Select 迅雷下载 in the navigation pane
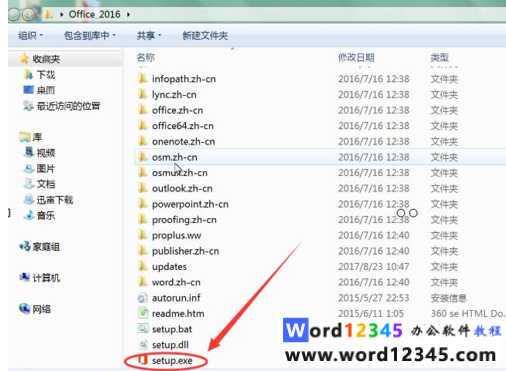506x371 pixels. tap(55, 200)
